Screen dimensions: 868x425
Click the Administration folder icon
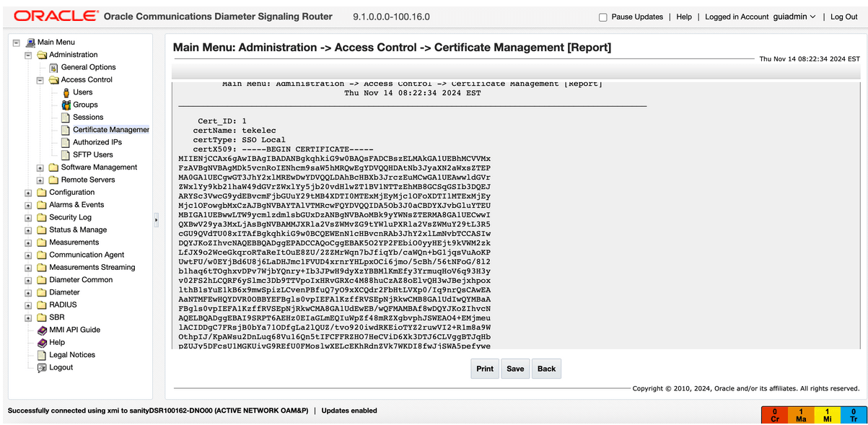[x=42, y=55]
